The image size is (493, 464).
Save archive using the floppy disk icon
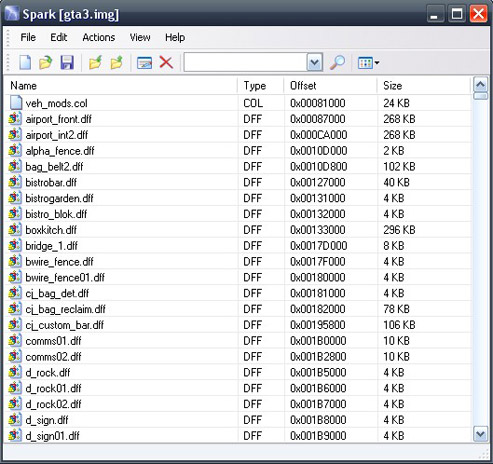click(67, 62)
